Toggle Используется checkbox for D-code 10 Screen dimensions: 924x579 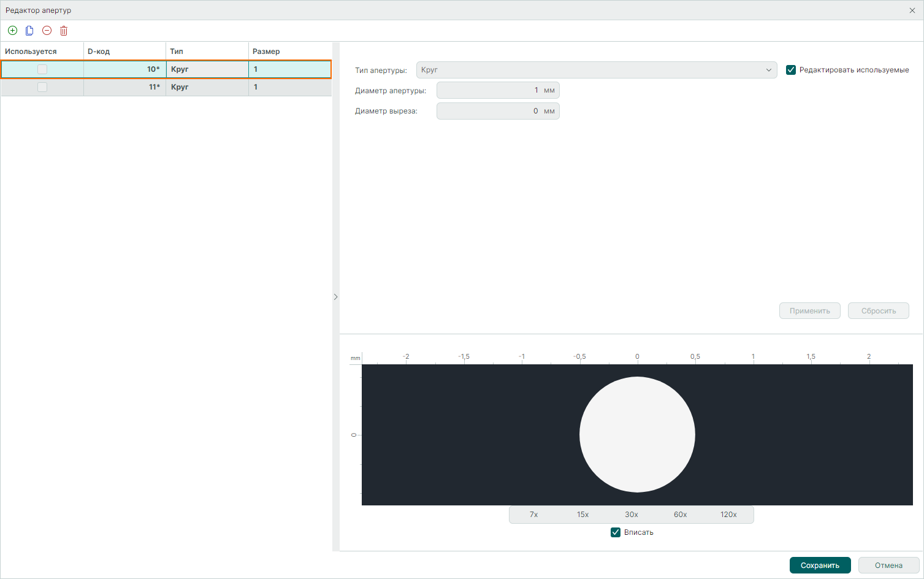(x=42, y=69)
